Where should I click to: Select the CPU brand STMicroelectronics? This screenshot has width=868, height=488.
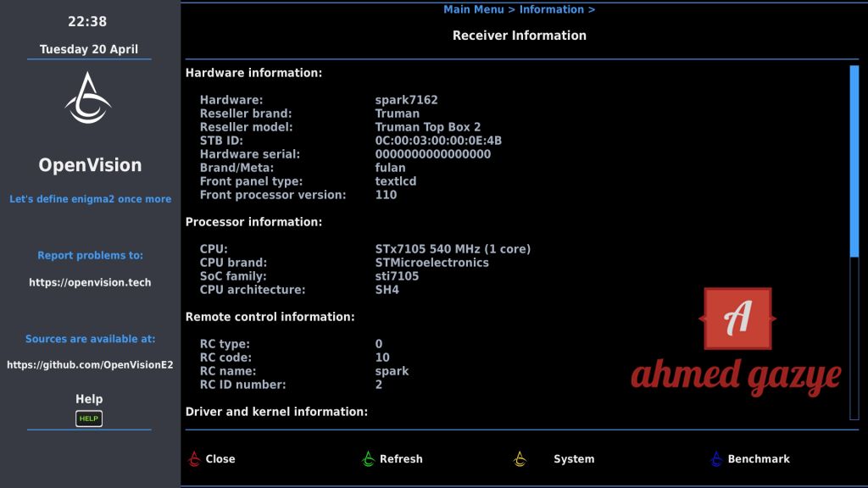(431, 263)
